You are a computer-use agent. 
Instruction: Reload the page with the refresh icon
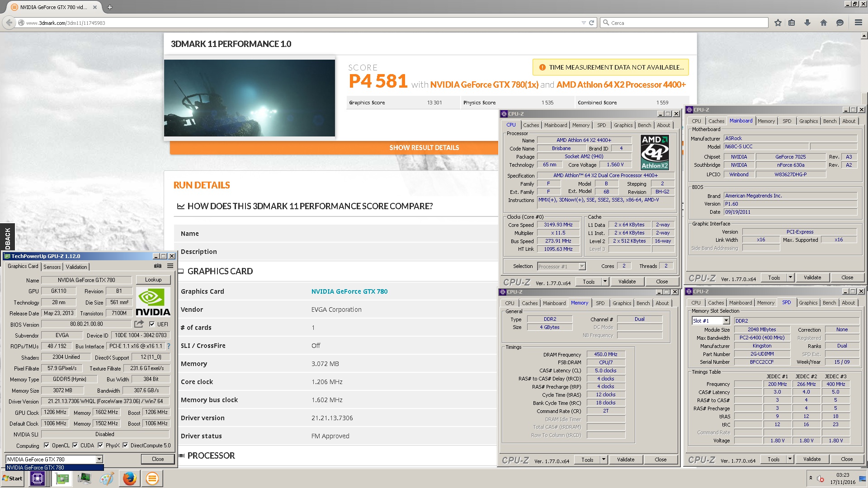pyautogui.click(x=591, y=23)
